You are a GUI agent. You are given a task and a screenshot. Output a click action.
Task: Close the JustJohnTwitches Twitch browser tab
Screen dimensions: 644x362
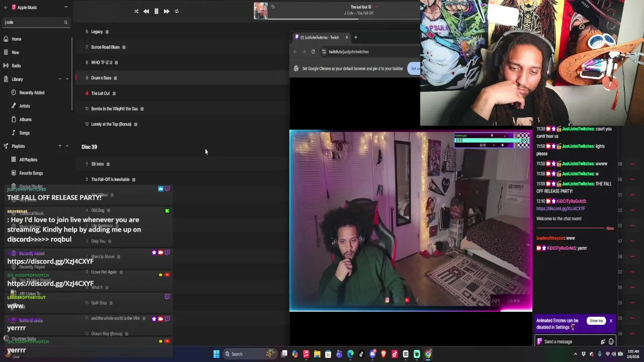click(x=347, y=37)
